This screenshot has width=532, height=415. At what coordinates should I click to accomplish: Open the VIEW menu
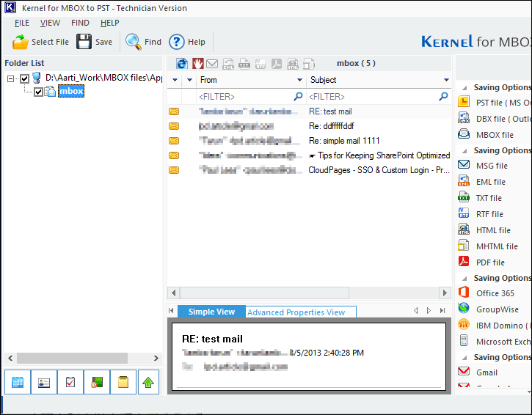pos(50,23)
